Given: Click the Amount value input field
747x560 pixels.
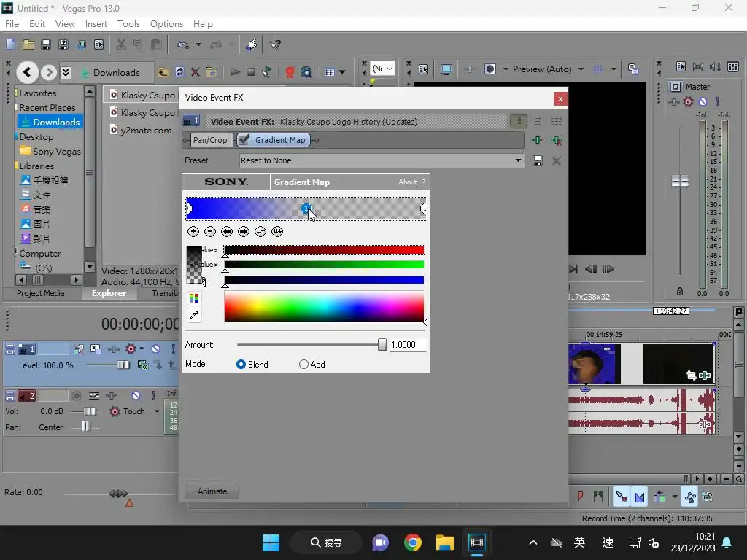Looking at the screenshot, I should click(407, 345).
